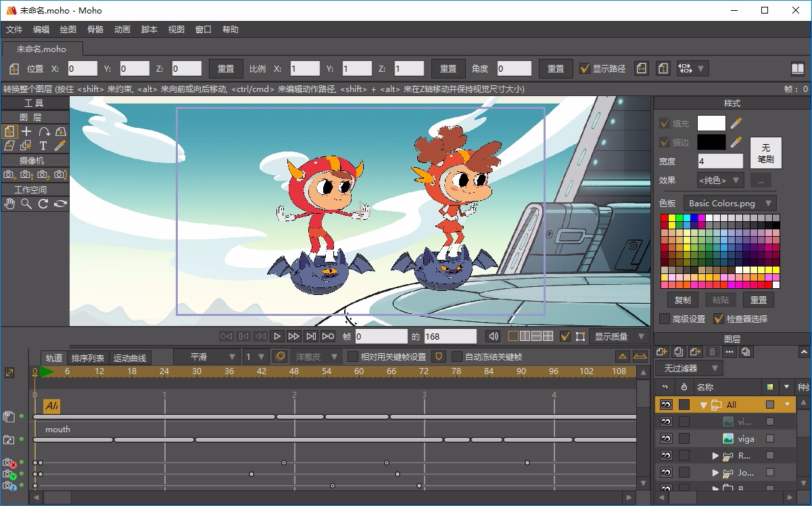Image resolution: width=812 pixels, height=506 pixels.
Task: Click the white fill color swatch
Action: (711, 123)
